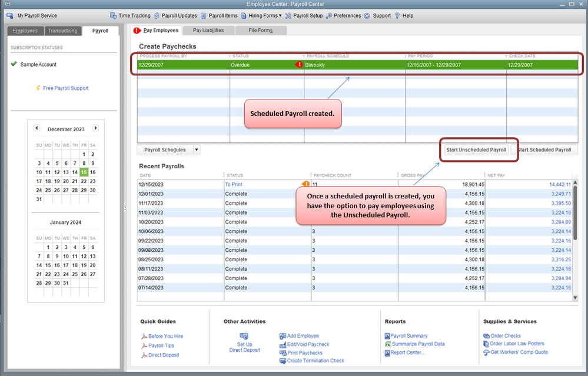Select the Employees tab
The height and width of the screenshot is (376, 588).
click(x=25, y=31)
